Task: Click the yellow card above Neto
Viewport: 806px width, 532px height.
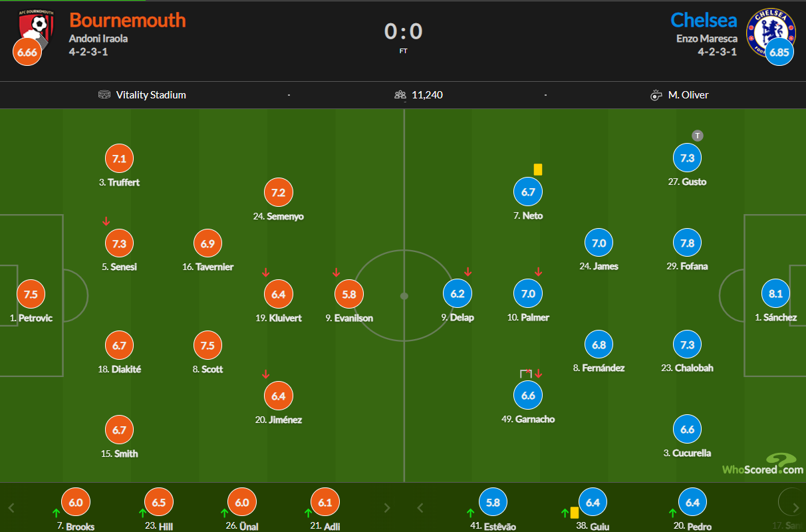Action: (x=537, y=170)
